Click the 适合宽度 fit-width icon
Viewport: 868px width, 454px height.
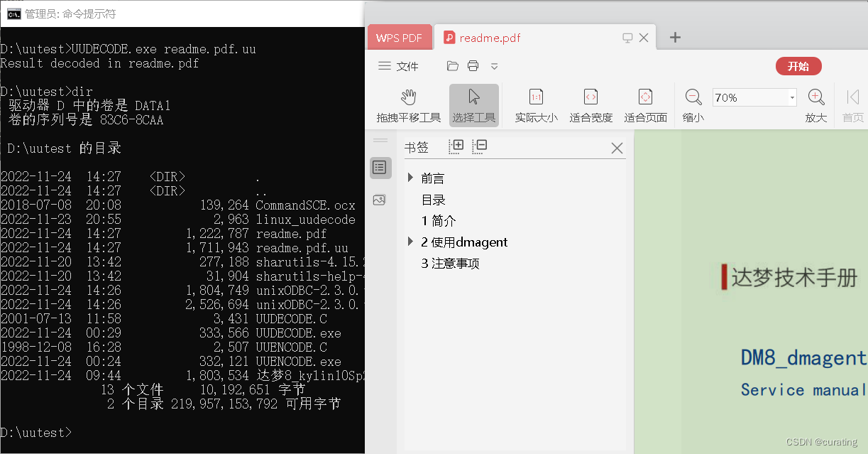590,104
